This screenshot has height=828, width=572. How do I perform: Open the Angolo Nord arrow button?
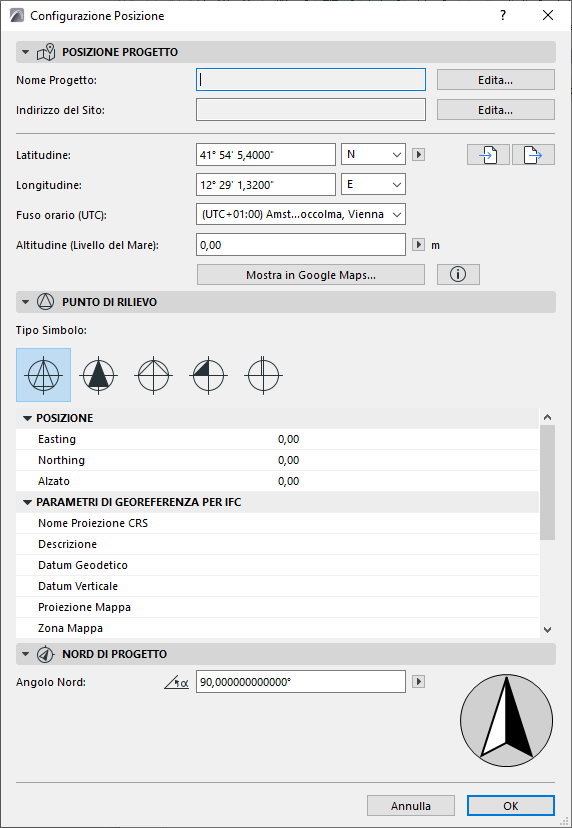click(418, 682)
